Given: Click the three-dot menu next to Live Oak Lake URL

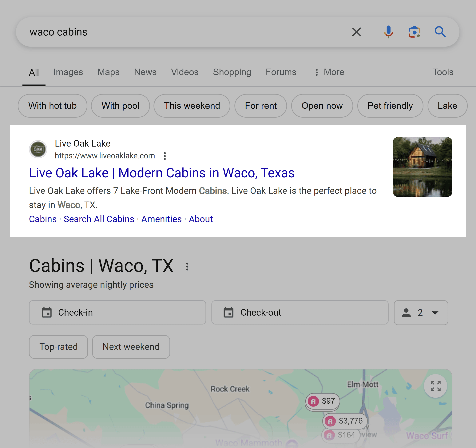Looking at the screenshot, I should coord(165,156).
